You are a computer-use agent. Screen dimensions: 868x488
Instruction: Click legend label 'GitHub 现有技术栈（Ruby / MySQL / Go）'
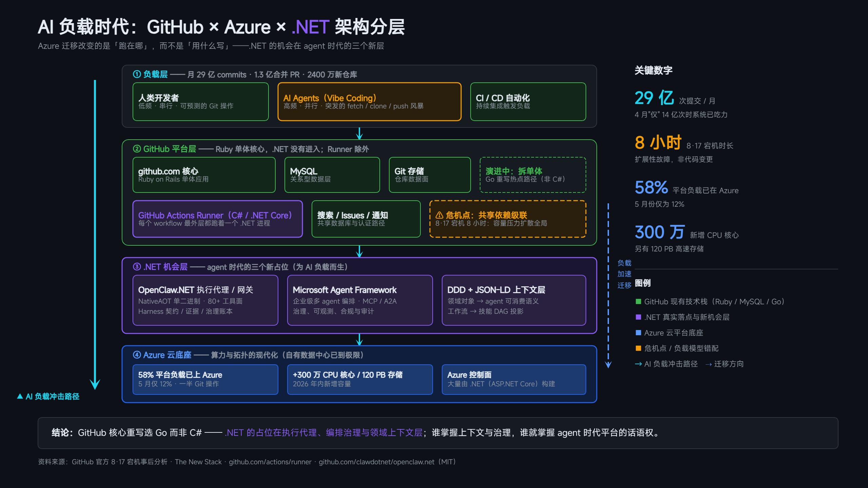[x=714, y=302]
